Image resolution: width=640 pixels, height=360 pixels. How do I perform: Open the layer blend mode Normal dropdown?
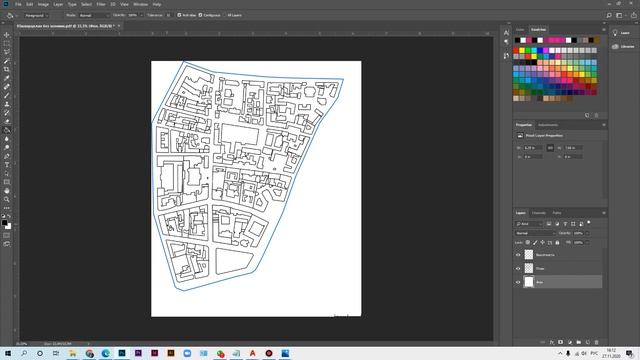click(535, 233)
